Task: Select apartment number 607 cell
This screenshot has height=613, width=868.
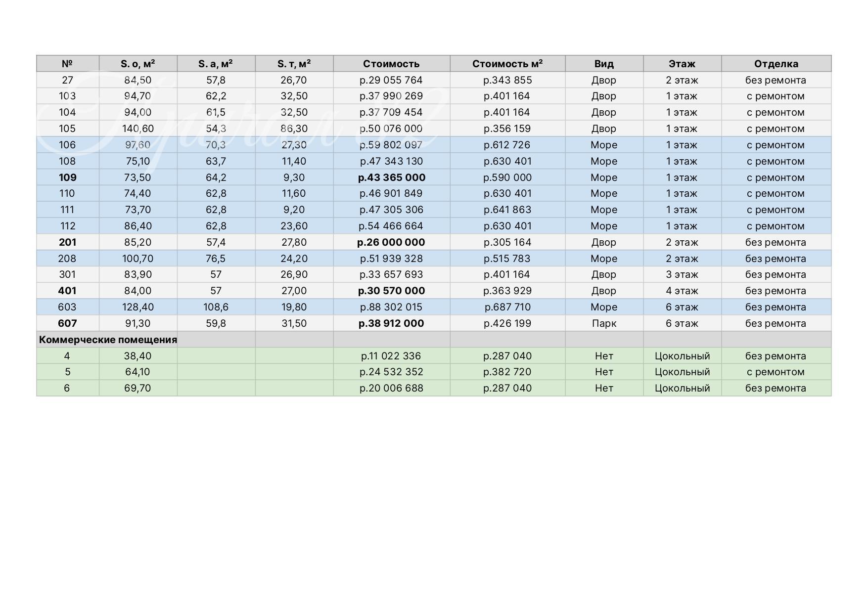Action: [x=67, y=323]
